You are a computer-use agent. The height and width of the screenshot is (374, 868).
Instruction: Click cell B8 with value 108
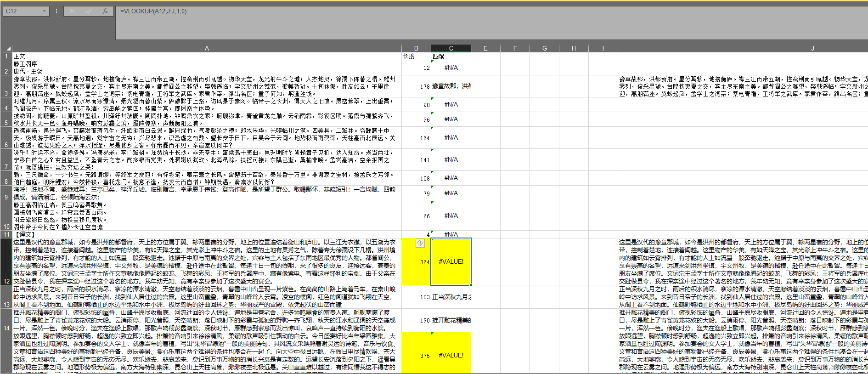pyautogui.click(x=416, y=178)
